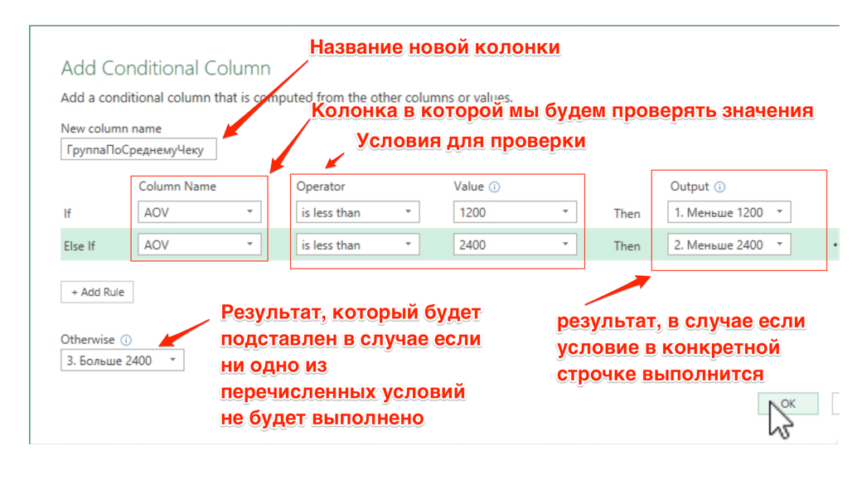Open the dropdown arrow of the 2400 value box
The height and width of the screenshot is (504, 862).
(x=565, y=245)
